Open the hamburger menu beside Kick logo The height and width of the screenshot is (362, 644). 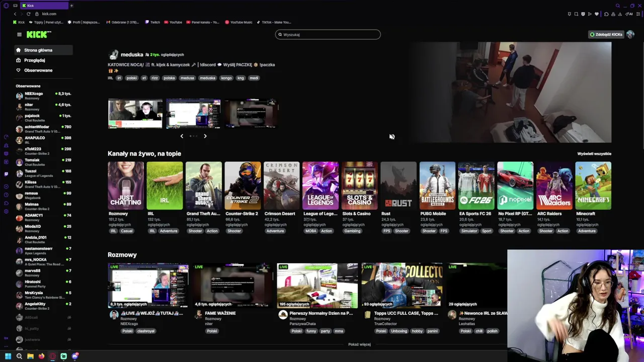click(x=19, y=35)
